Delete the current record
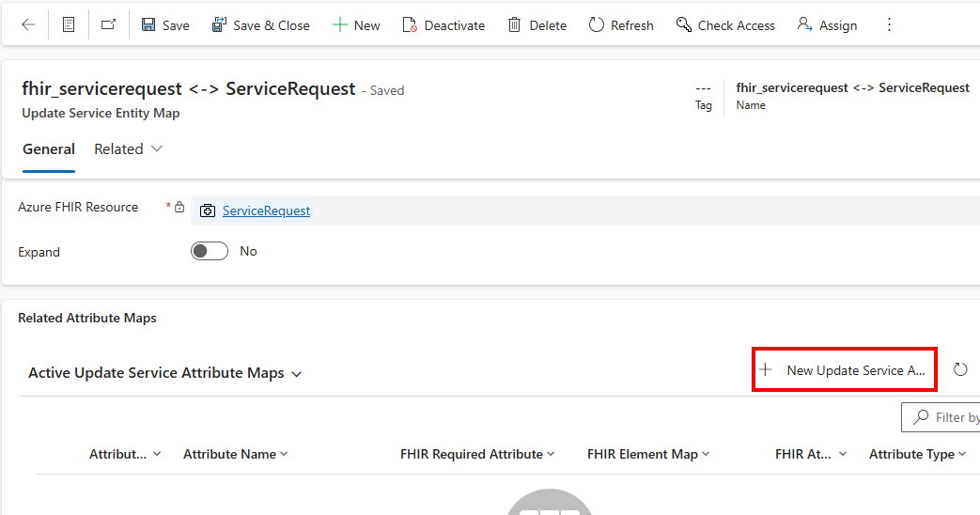The height and width of the screenshot is (515, 980). tap(537, 25)
